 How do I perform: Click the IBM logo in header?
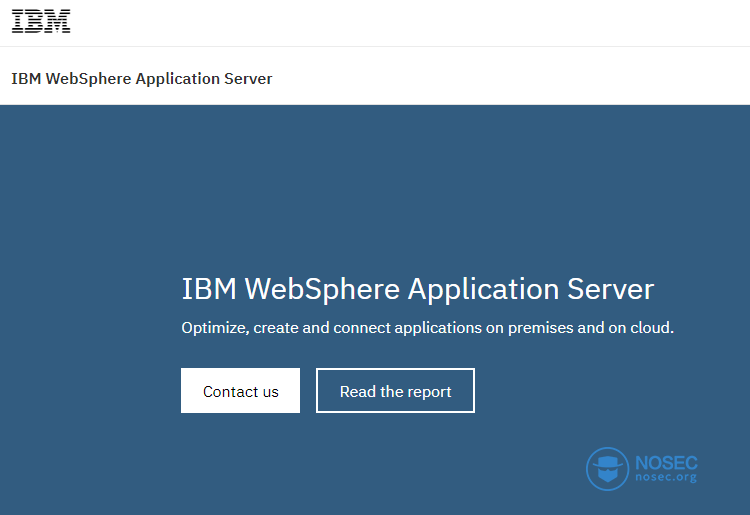[x=41, y=22]
